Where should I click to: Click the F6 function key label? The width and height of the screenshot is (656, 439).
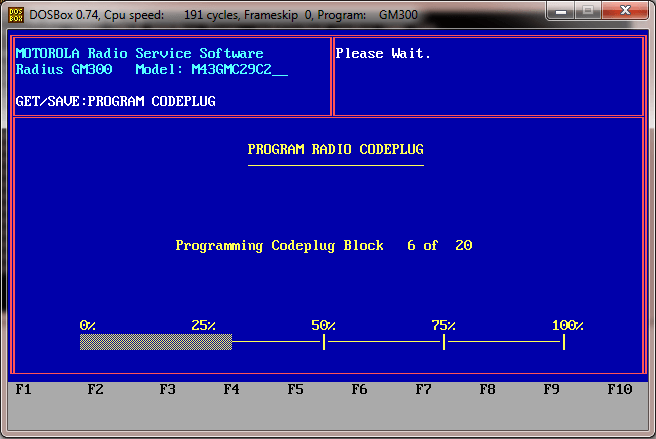pos(360,389)
